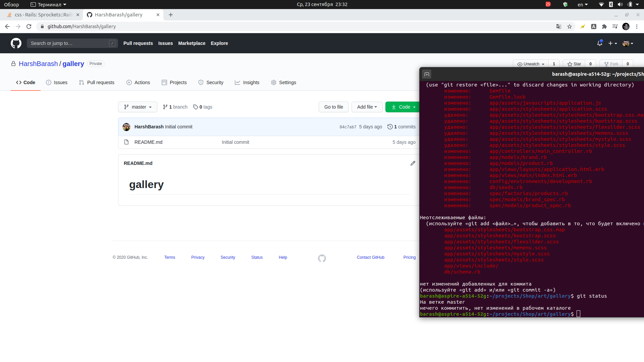
Task: View the 1 branch link
Action: (x=175, y=107)
